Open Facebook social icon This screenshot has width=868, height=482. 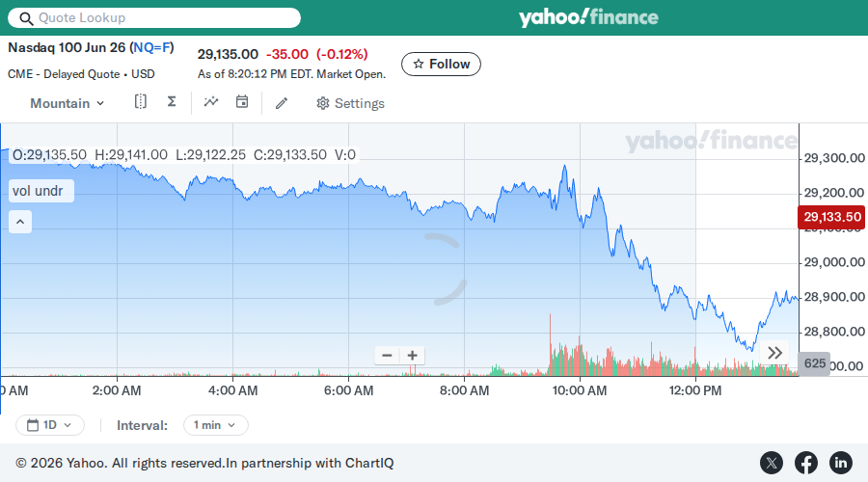[806, 463]
